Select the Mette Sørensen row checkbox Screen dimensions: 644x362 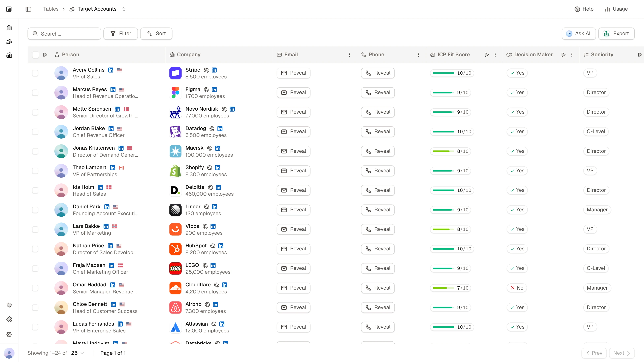coord(35,112)
